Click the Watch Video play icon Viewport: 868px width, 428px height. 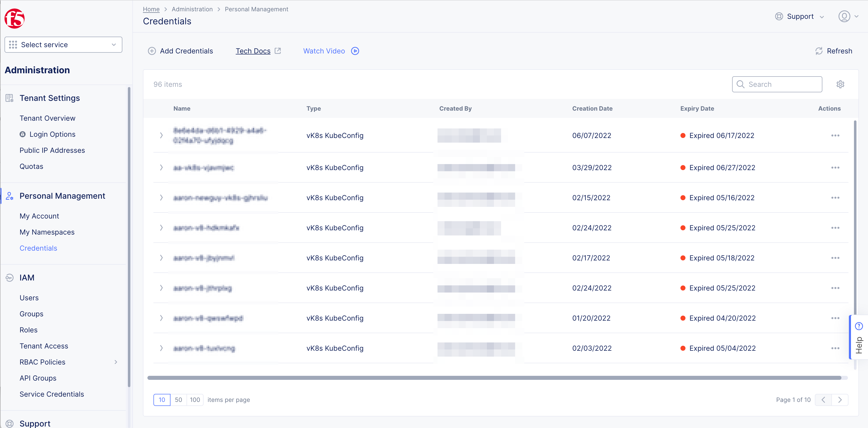point(355,51)
